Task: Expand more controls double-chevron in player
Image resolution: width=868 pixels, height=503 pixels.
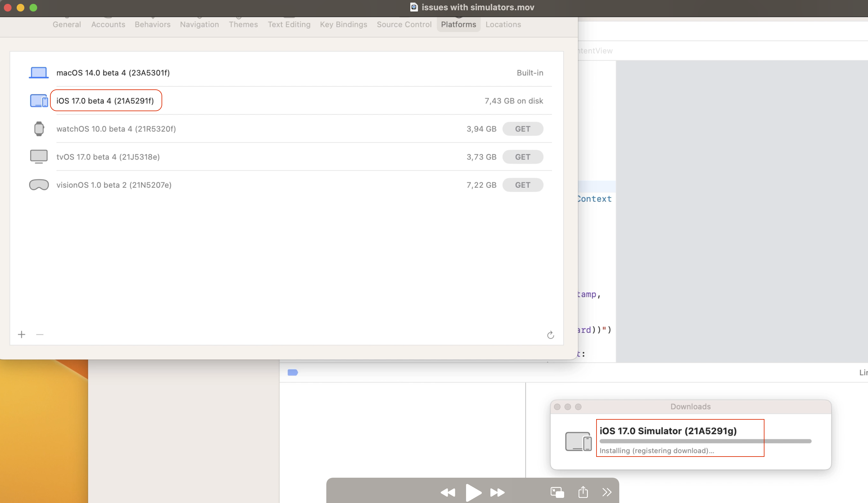Action: click(x=606, y=492)
